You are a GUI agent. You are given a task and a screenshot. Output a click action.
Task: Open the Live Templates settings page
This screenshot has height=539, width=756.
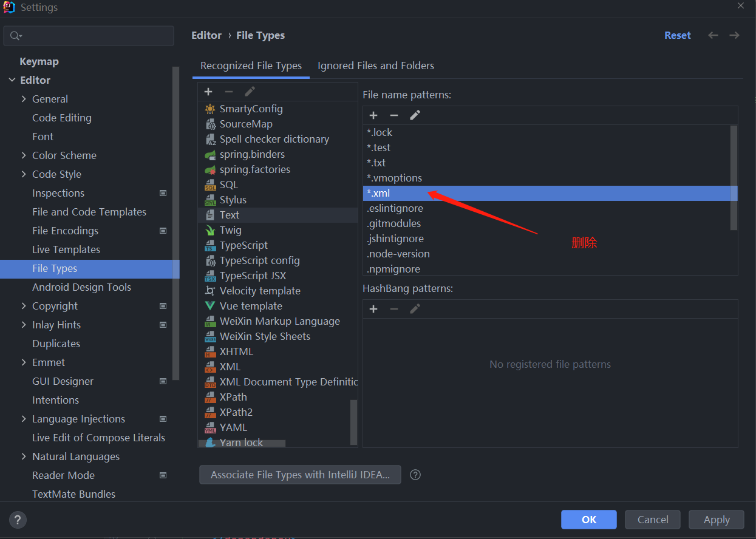tap(66, 249)
